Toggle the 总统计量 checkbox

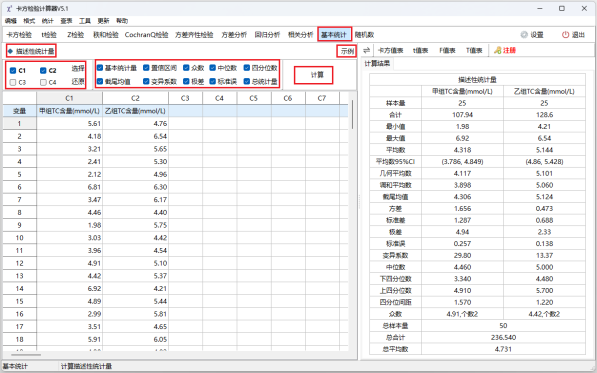click(247, 81)
